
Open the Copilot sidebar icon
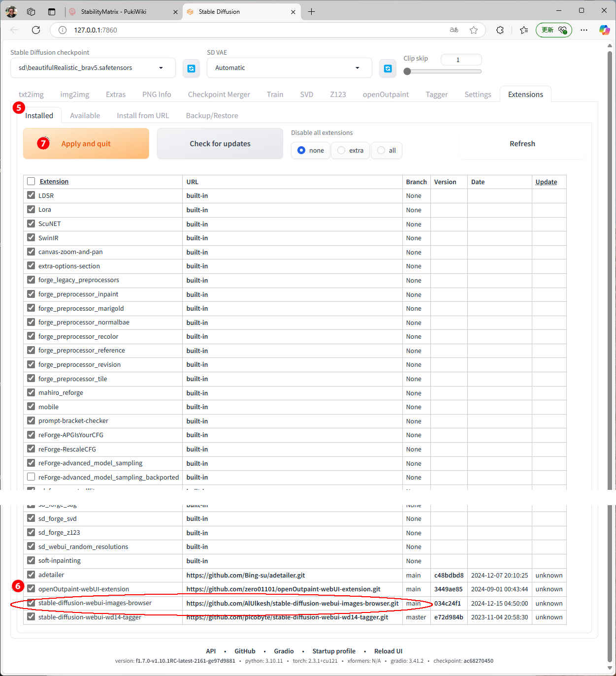click(604, 30)
